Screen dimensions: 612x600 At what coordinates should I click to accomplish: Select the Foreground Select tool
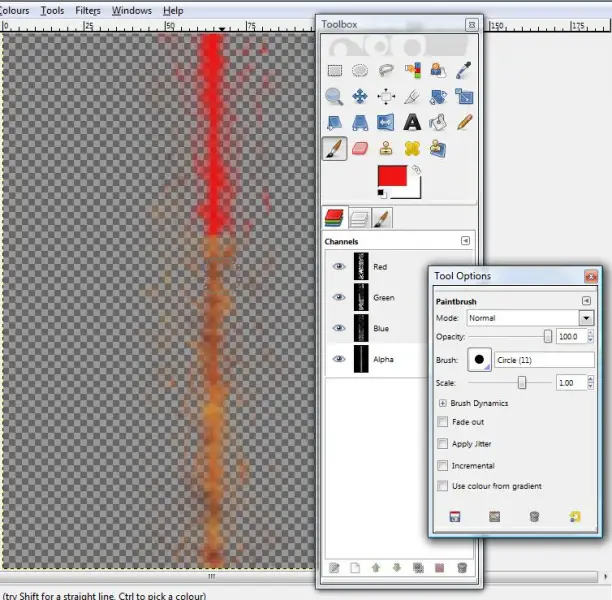pos(438,71)
